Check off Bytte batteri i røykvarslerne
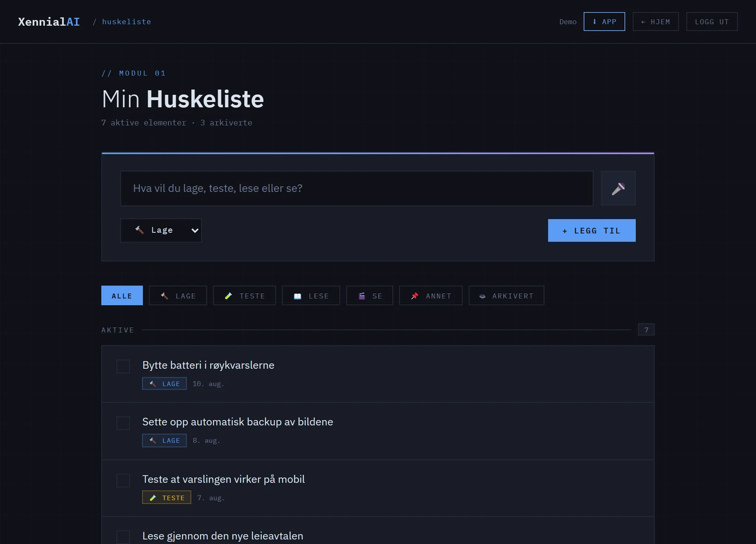 [123, 366]
